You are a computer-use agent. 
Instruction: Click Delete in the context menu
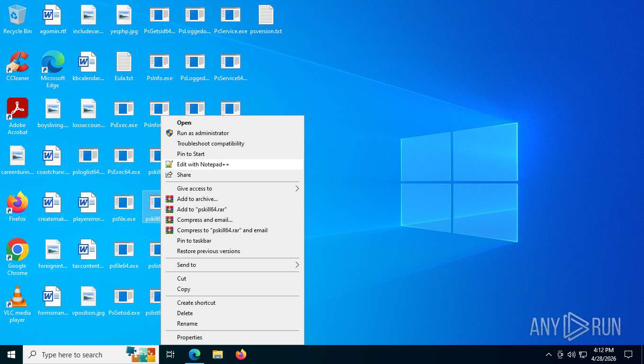click(x=233, y=313)
